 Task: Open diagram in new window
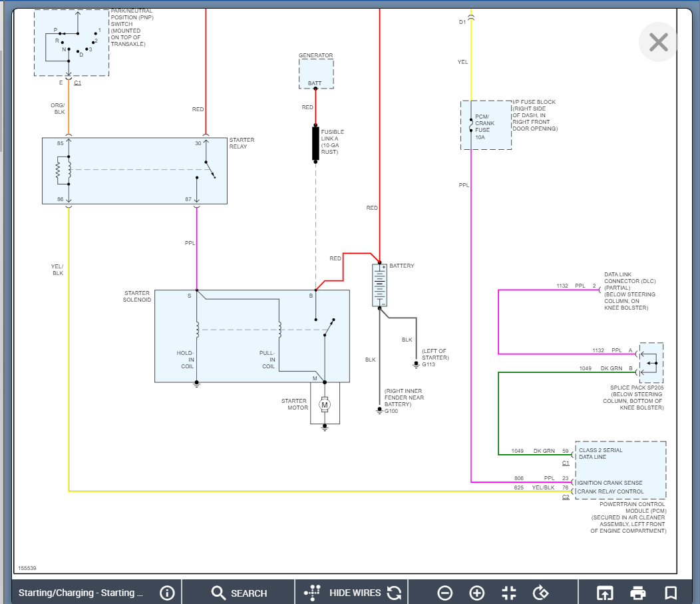(x=604, y=593)
